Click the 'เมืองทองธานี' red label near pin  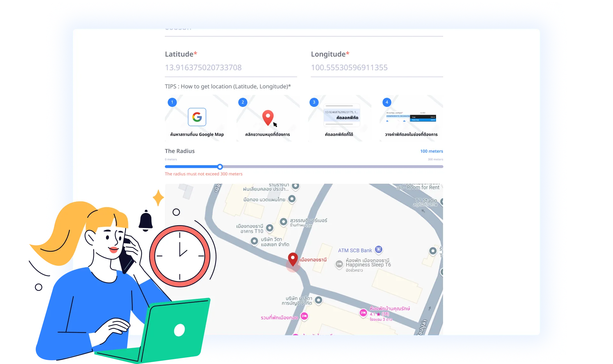click(313, 260)
